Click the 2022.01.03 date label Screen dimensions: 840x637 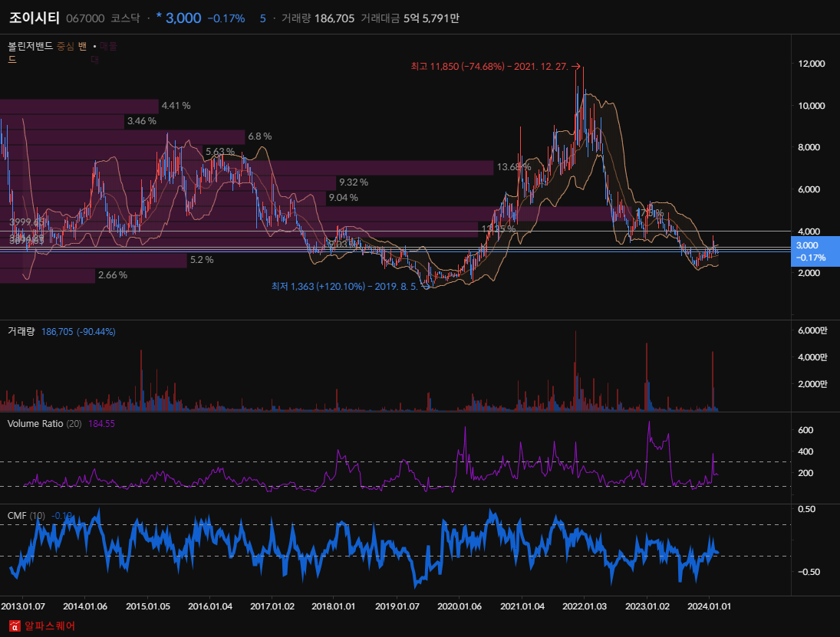click(x=585, y=606)
